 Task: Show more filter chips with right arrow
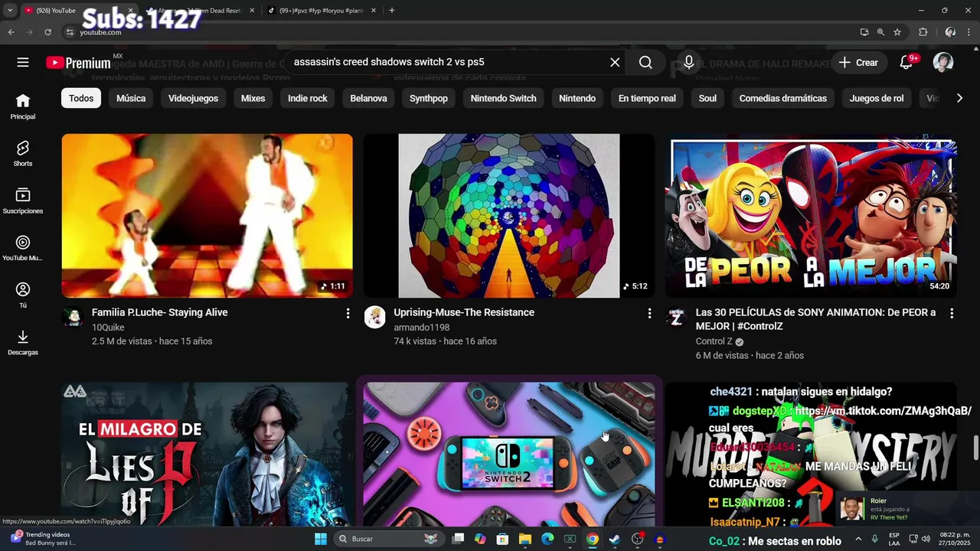tap(959, 98)
